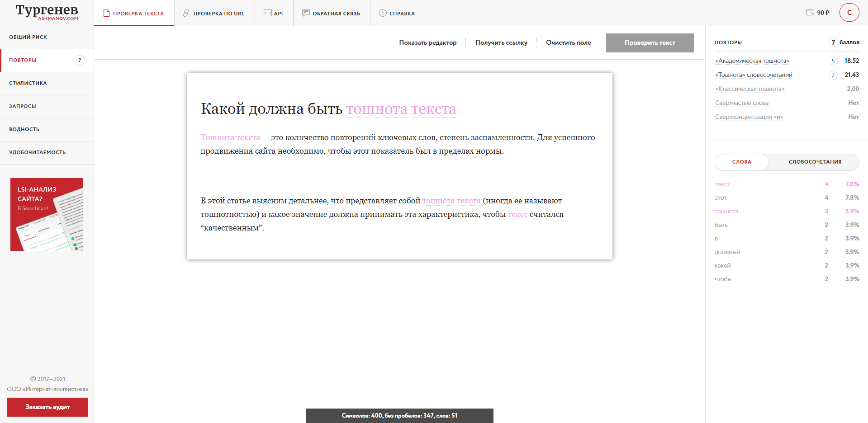Switch to the Слова toggle
This screenshot has width=868, height=423.
coord(741,162)
